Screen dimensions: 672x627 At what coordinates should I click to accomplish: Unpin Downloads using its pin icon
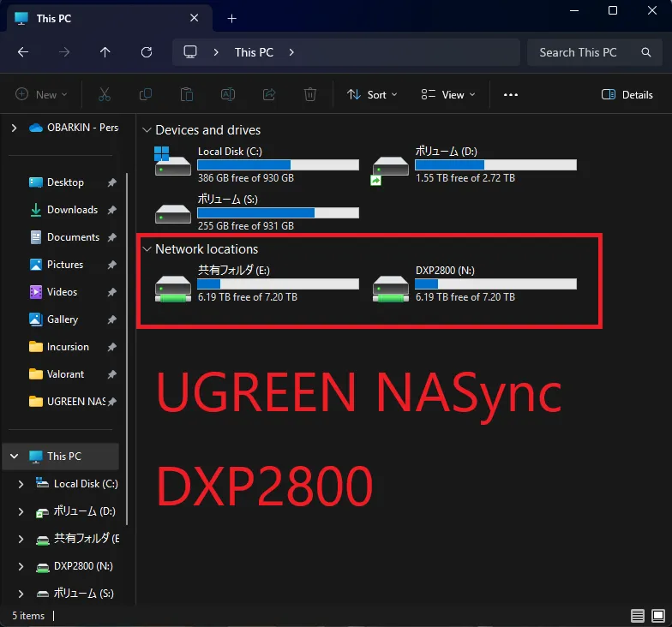[x=111, y=210]
